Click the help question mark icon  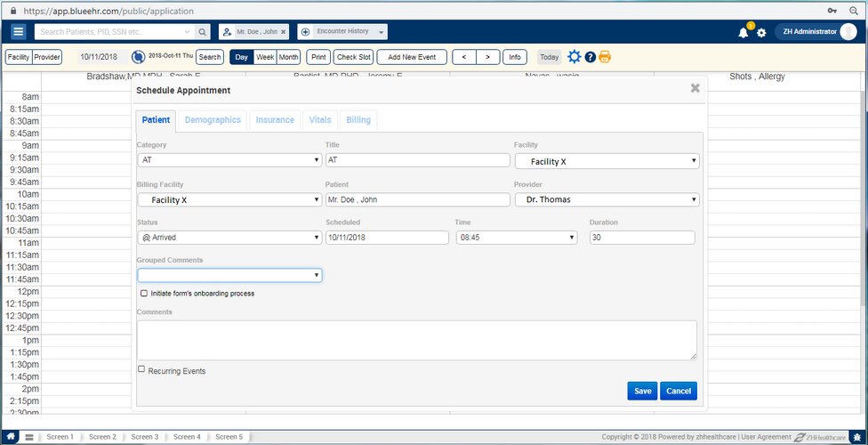591,57
